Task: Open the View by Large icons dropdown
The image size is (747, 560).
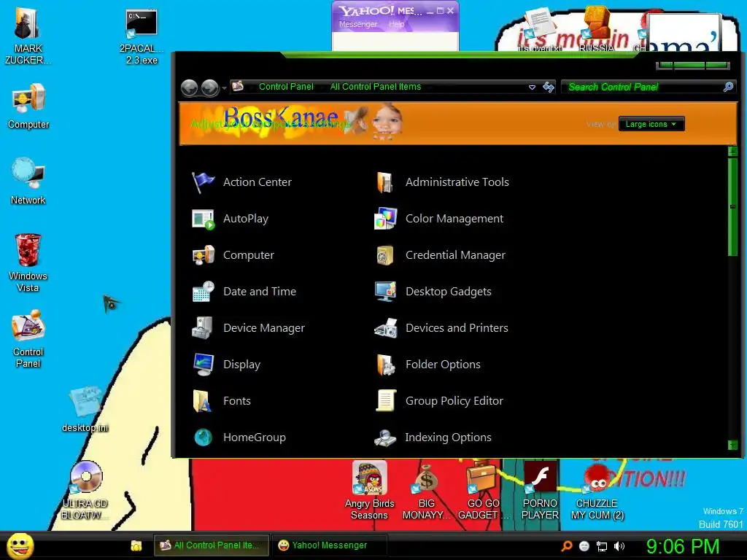Action: pyautogui.click(x=651, y=124)
